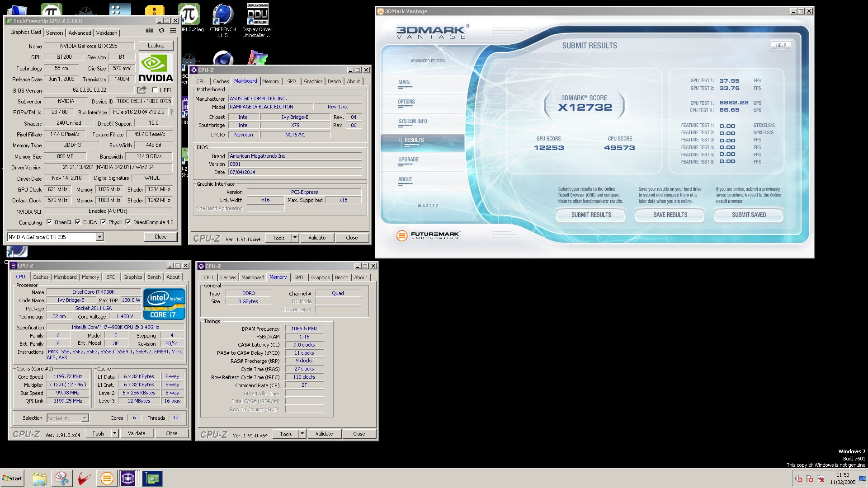Click the GPU name field showing GeForce GTX 295
The height and width of the screenshot is (488, 868).
[89, 46]
